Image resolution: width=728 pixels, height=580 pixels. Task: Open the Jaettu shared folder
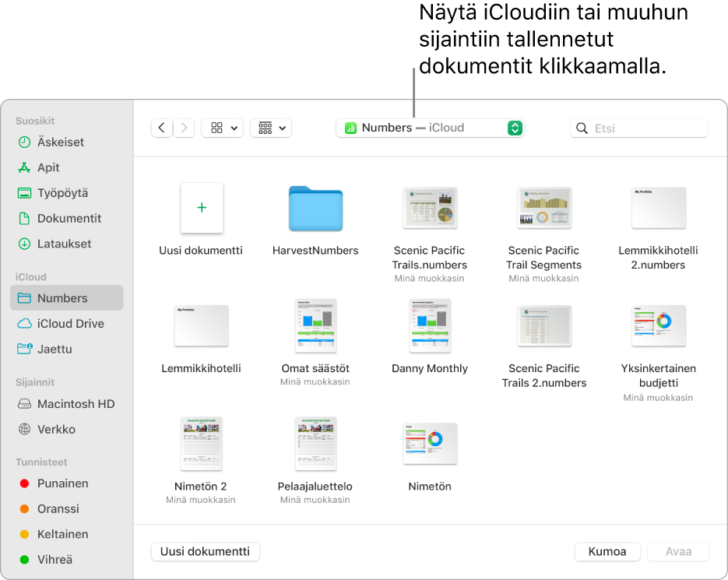[66, 350]
